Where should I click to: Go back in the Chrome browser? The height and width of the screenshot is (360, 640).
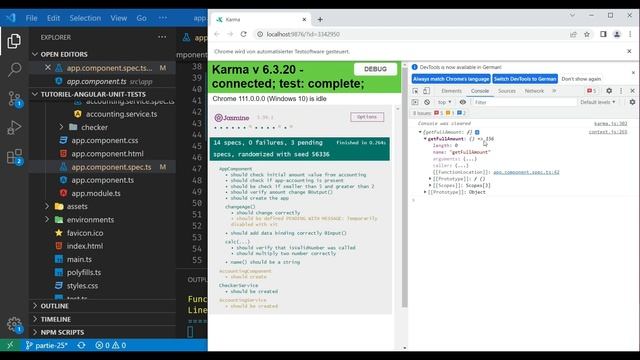217,34
